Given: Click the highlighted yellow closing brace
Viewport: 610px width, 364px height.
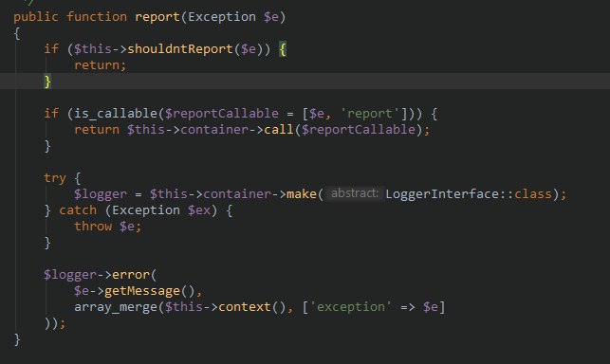Looking at the screenshot, I should coord(47,82).
